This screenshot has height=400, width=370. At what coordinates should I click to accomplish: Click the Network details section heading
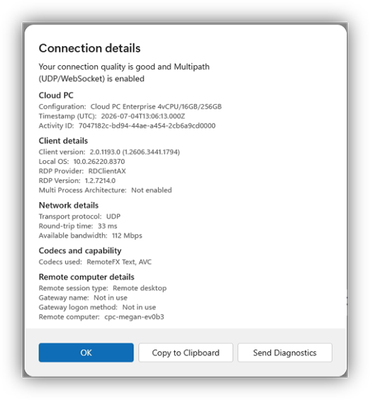coord(68,205)
